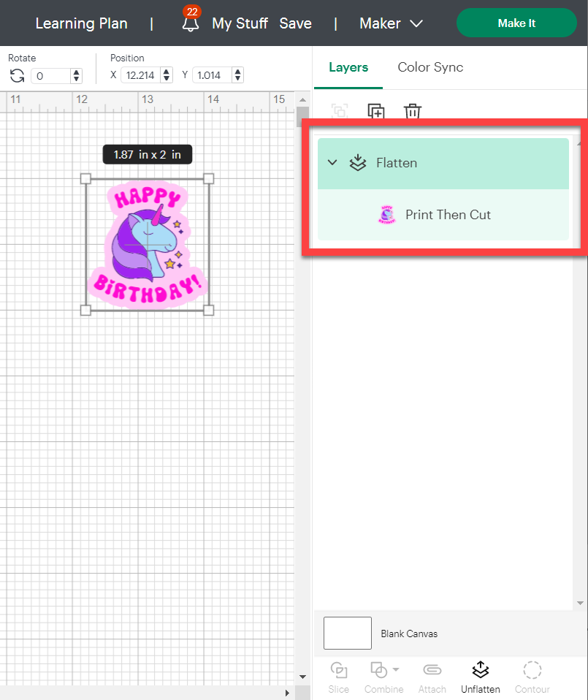Screen dimensions: 588x700
Task: Save the current project
Action: tap(295, 23)
